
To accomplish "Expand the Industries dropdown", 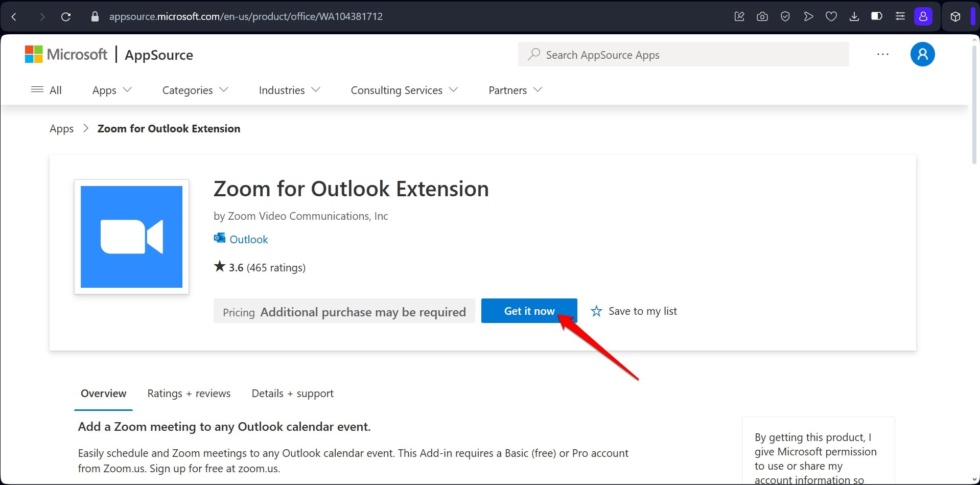I will 290,90.
